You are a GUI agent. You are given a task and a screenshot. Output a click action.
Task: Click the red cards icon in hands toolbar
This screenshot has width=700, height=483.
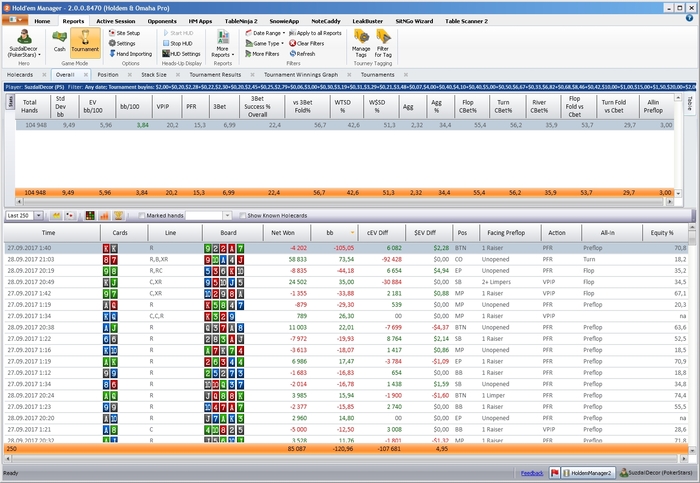tap(70, 216)
